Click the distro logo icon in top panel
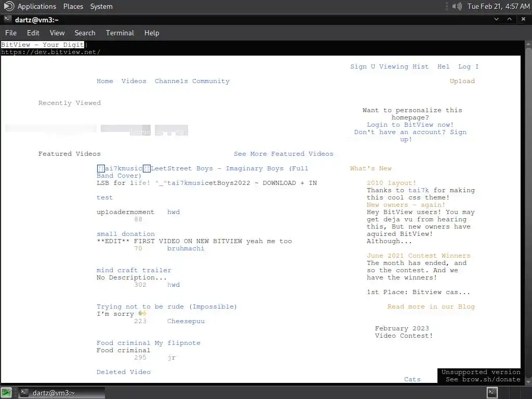The image size is (532, 399). 9,6
